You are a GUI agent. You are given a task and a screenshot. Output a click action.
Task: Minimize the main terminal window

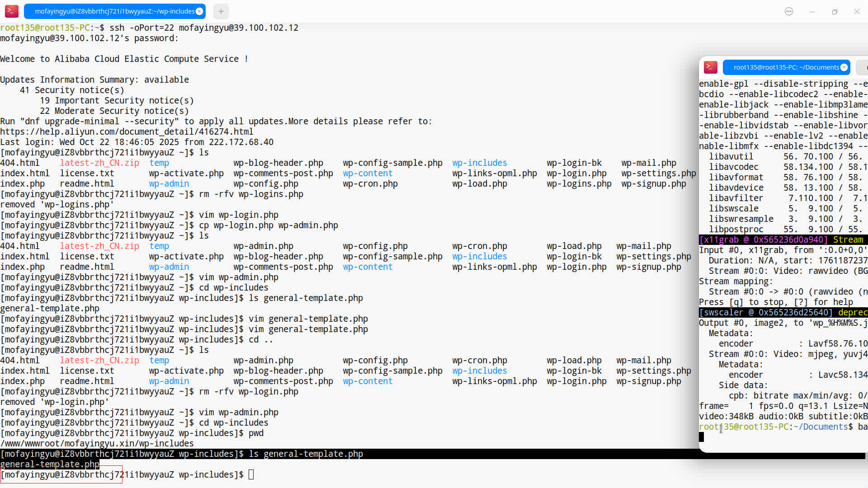coord(812,12)
